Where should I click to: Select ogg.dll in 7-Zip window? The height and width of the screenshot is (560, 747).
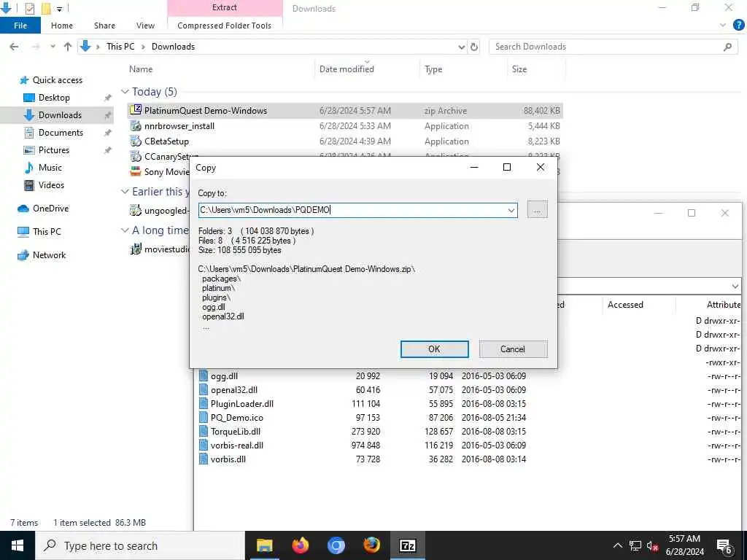pyautogui.click(x=225, y=376)
